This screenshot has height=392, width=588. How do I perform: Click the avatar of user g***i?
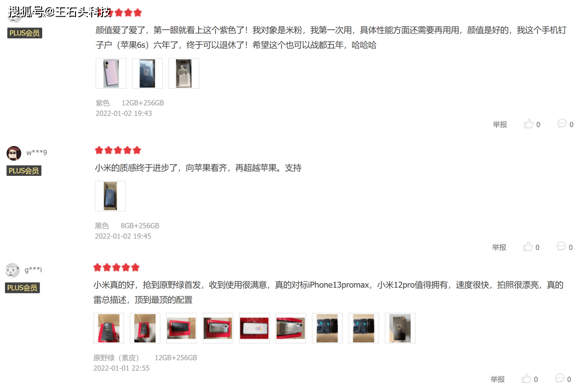(x=12, y=270)
